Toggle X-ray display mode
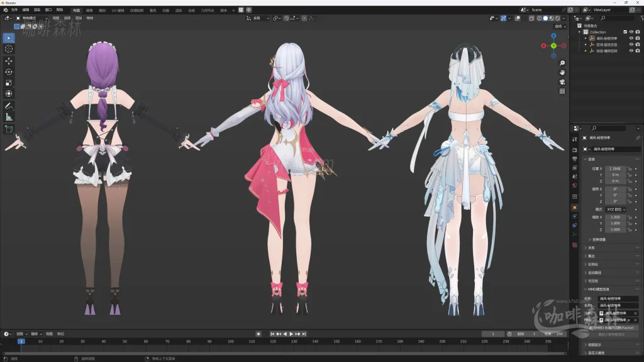The height and width of the screenshot is (362, 644). coord(531,18)
